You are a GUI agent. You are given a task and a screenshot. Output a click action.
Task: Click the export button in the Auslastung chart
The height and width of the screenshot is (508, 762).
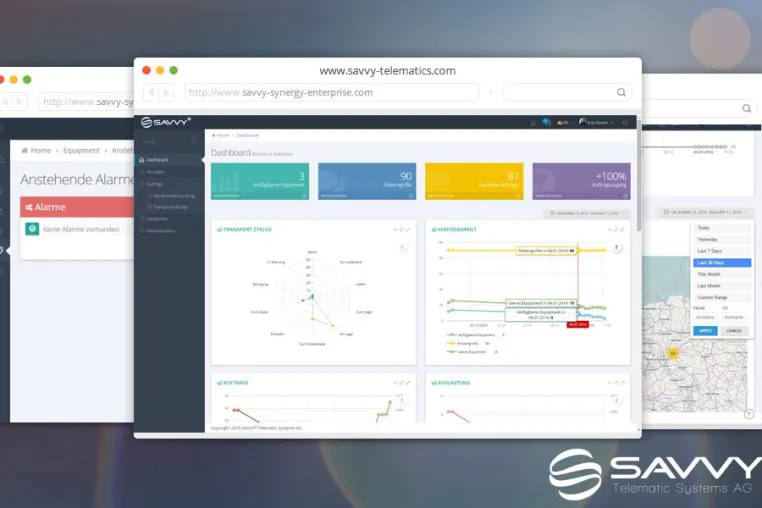pos(616,401)
